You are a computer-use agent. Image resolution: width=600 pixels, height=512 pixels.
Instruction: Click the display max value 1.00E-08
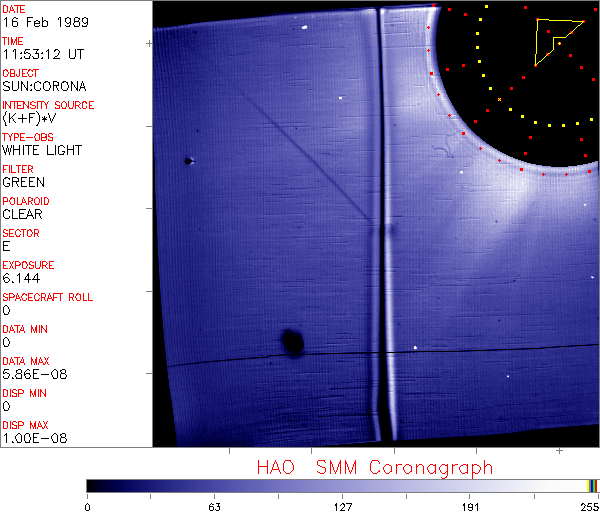pos(35,438)
